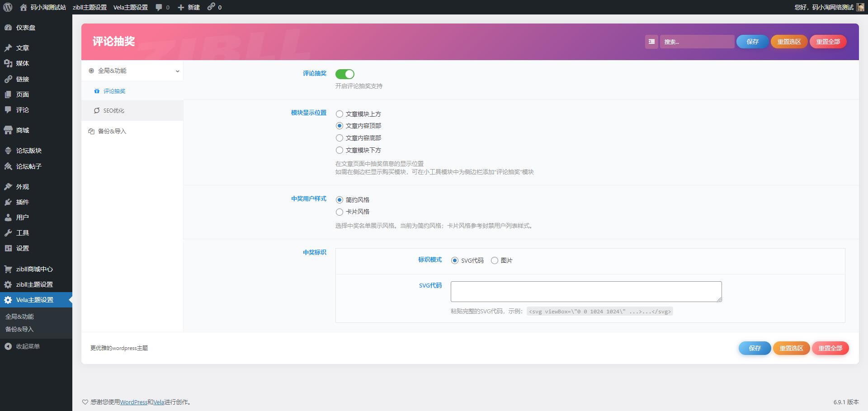Click inside the SVG代码 text area
Screen dimensions: 868x411
coord(585,291)
